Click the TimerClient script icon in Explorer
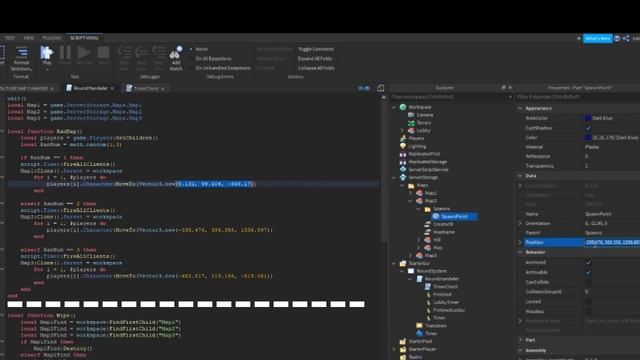 point(427,287)
